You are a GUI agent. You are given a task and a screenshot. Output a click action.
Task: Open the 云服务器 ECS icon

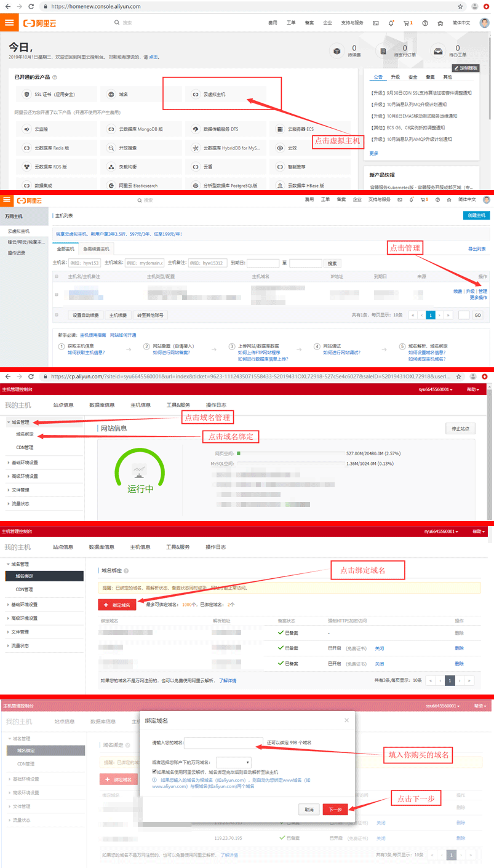pos(281,130)
